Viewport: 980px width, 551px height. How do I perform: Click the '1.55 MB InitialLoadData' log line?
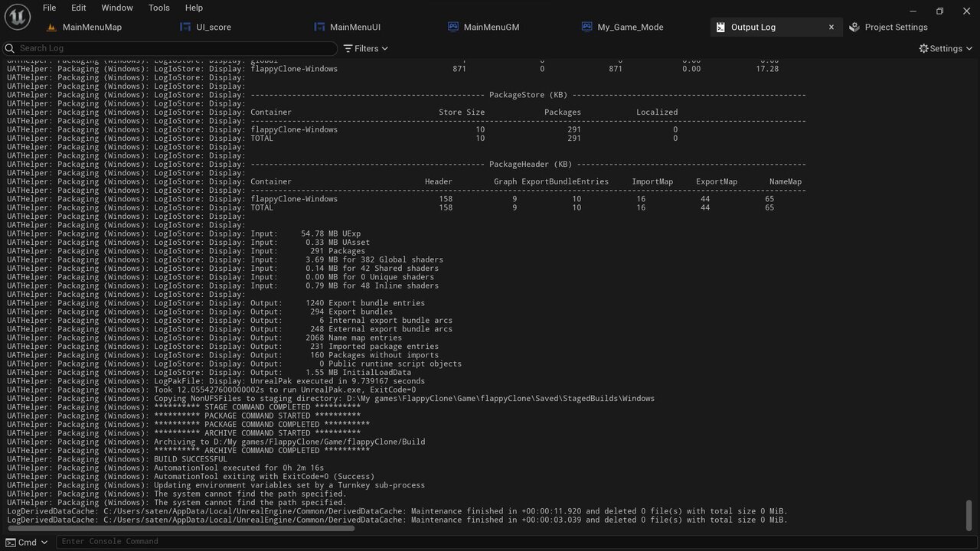coord(209,373)
